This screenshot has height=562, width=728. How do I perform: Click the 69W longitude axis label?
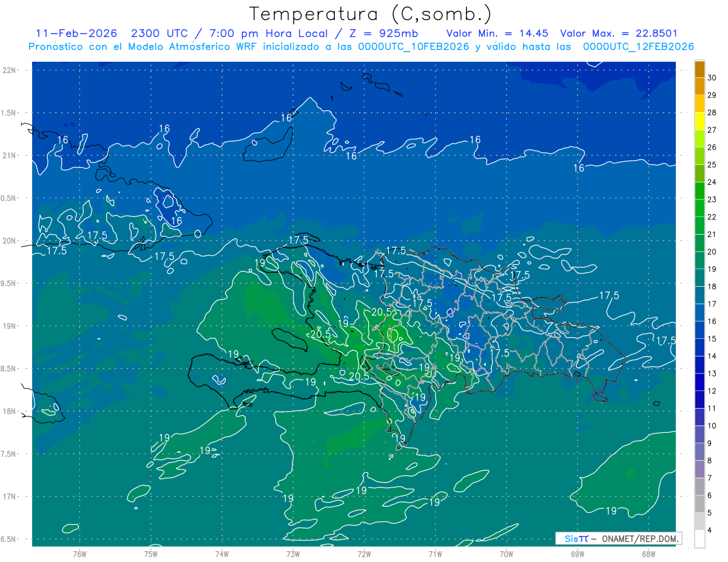pos(578,554)
